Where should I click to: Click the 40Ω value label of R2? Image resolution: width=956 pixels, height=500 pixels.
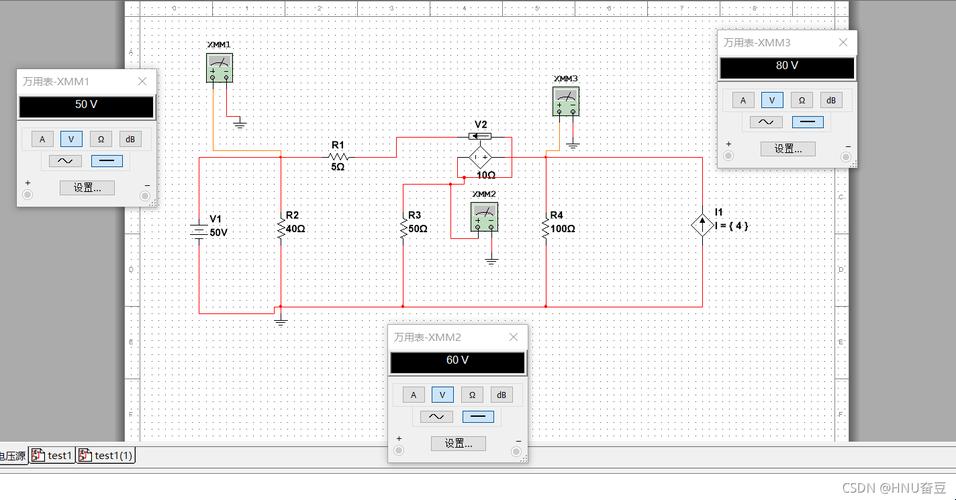tap(296, 229)
